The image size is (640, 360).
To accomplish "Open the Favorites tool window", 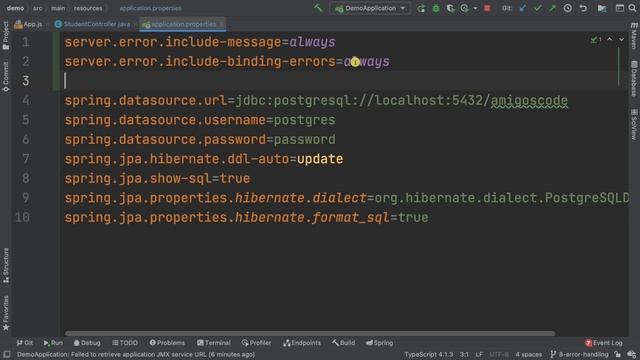I will click(x=6, y=313).
